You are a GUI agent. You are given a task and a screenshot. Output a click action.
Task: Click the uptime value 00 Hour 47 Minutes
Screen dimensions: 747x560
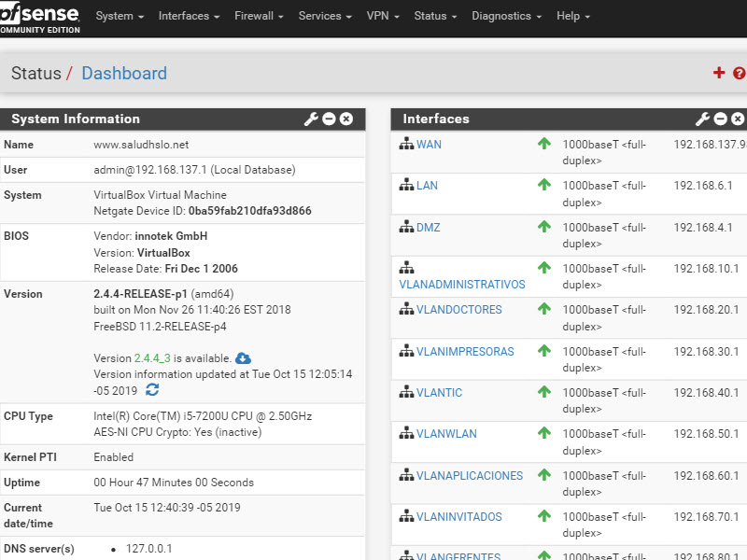[x=174, y=482]
